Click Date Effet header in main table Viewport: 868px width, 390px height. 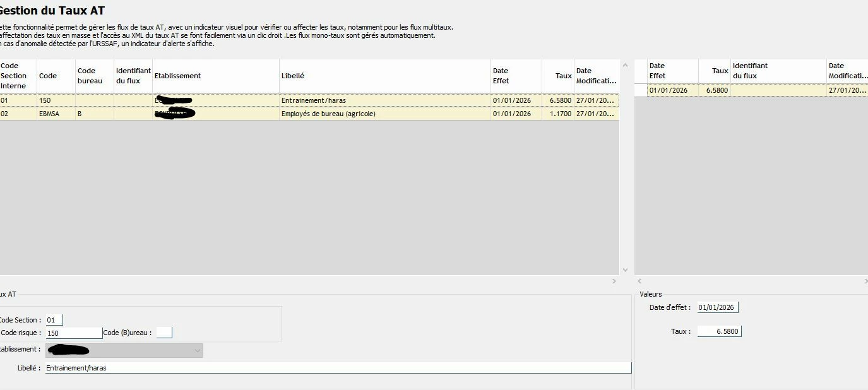point(516,76)
